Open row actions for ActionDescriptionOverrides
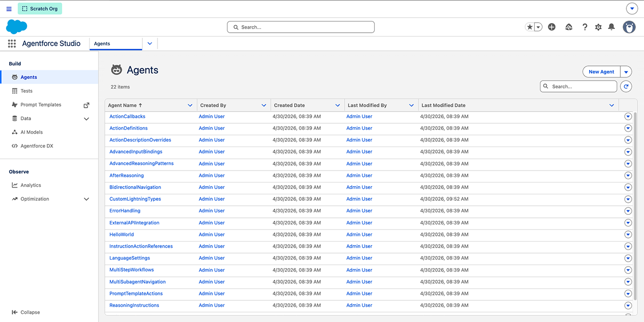The width and height of the screenshot is (644, 322). (628, 140)
